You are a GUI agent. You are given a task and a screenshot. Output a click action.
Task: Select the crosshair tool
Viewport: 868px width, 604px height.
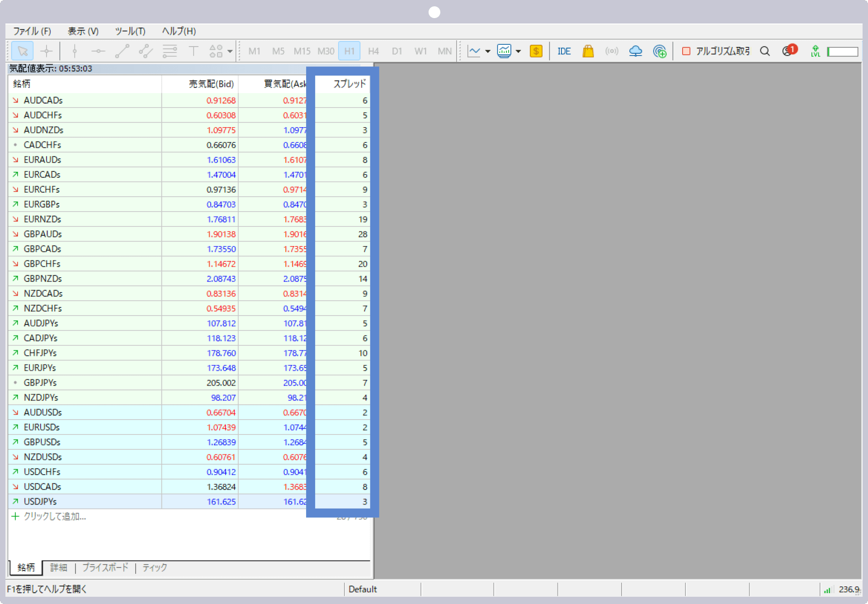[47, 51]
